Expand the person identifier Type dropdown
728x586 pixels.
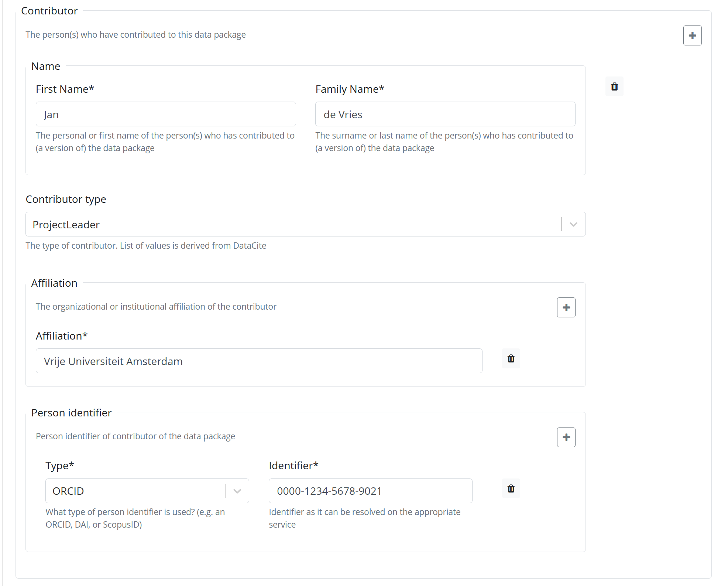click(237, 491)
